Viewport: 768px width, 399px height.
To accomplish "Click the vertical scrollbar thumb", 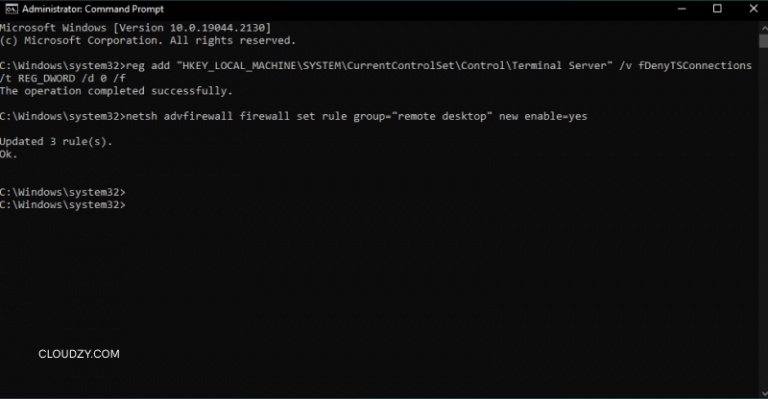I will 764,41.
